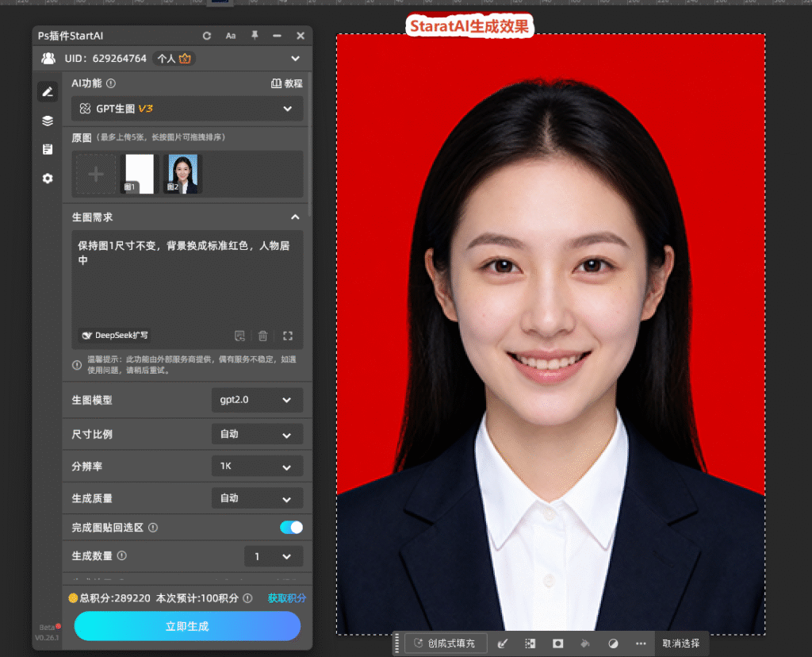Click the adjustment layer circle icon
Image resolution: width=812 pixels, height=657 pixels.
click(x=613, y=644)
